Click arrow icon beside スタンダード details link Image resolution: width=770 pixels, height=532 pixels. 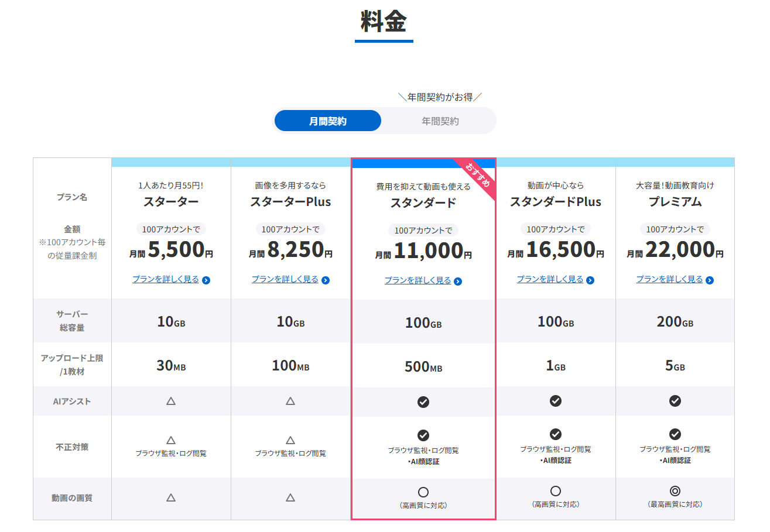[x=458, y=282]
